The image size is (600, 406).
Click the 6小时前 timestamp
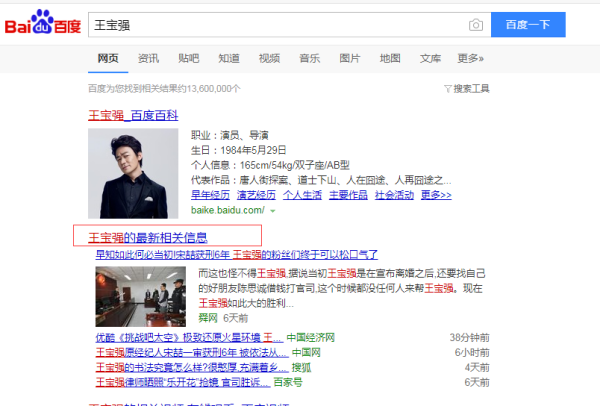pos(472,353)
